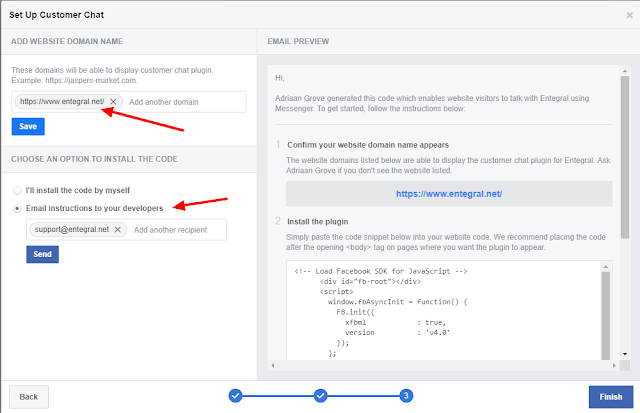
Task: Save the website domain
Action: click(28, 127)
